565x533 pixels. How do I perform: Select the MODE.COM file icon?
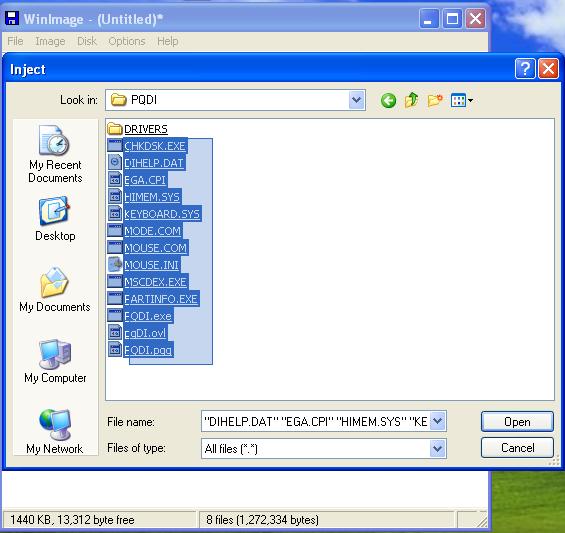click(115, 230)
